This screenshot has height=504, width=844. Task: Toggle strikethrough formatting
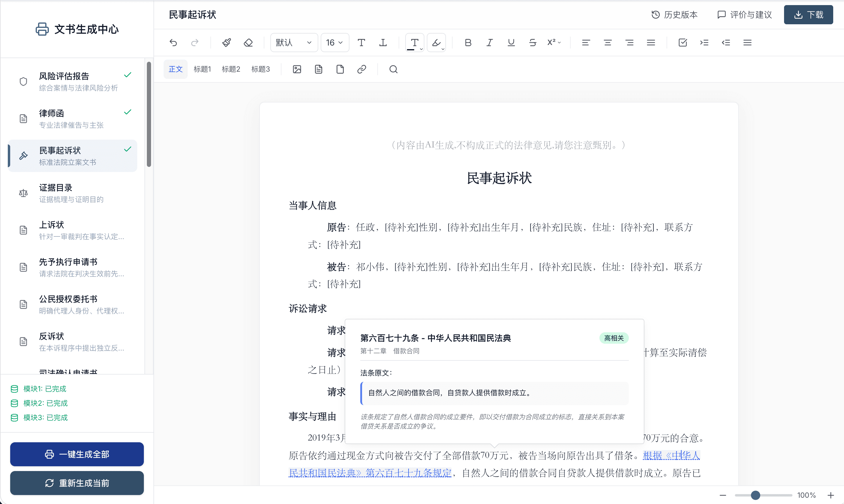533,43
